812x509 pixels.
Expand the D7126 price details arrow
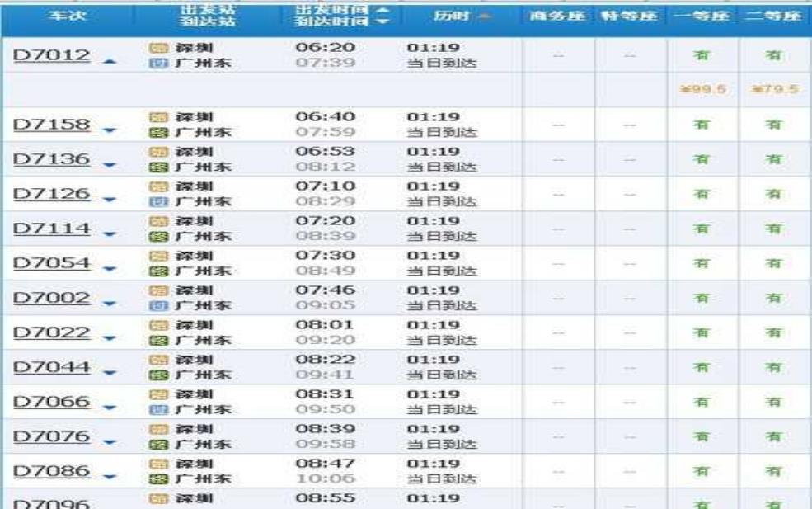[110, 200]
